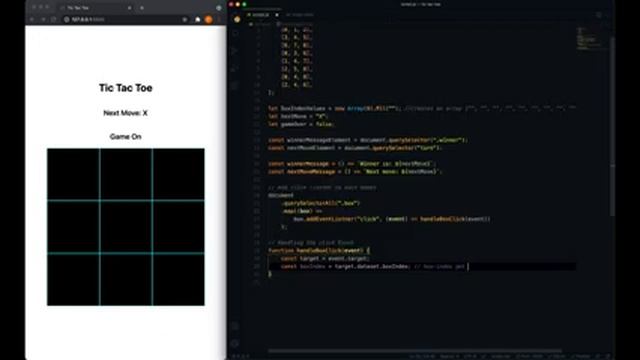Reload the Tic Tac Toe page

[x=53, y=19]
